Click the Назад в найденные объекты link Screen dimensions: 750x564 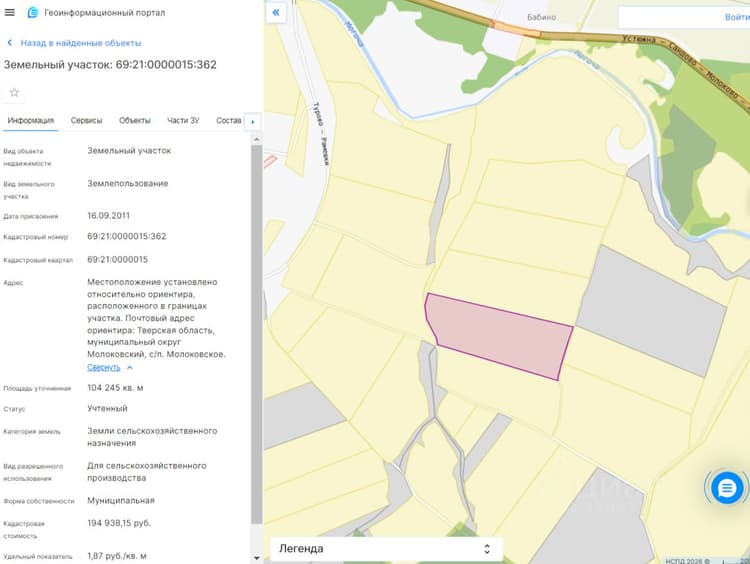[81, 43]
